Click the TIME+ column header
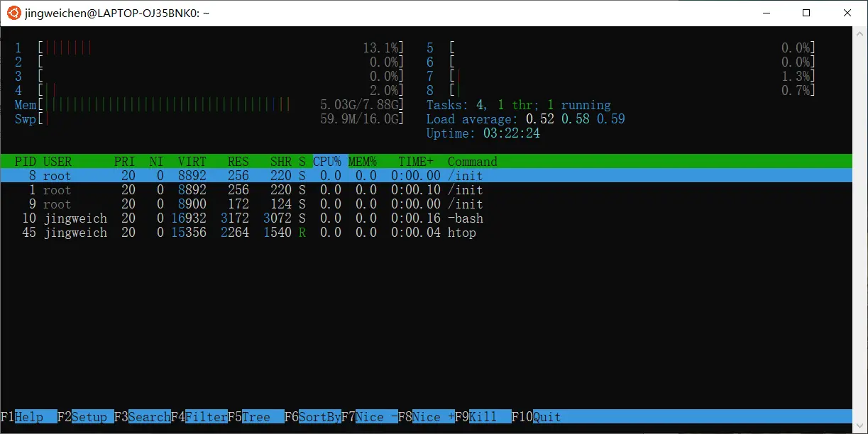 (x=416, y=162)
